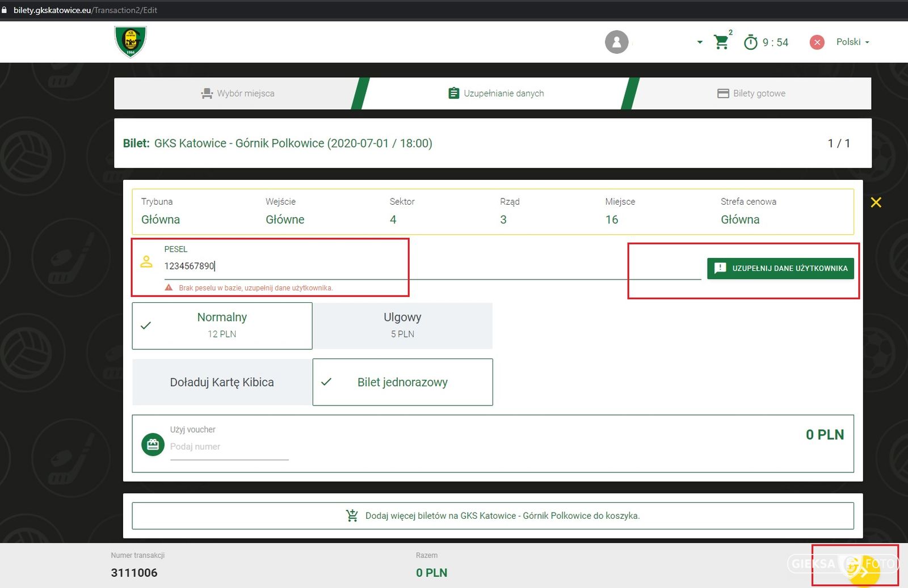The height and width of the screenshot is (588, 908).
Task: Choose the Bilet jednorazowy option
Action: (x=402, y=382)
